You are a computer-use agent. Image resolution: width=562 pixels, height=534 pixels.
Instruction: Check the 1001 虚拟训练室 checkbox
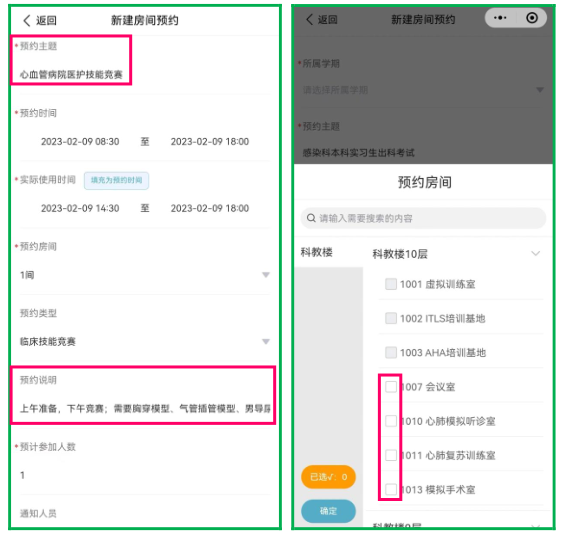(391, 284)
